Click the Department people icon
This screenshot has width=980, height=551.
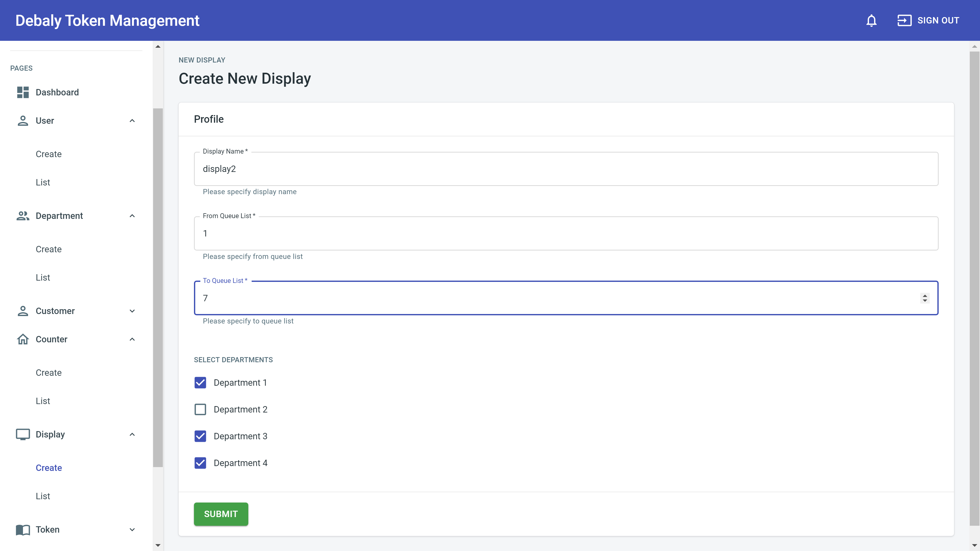tap(23, 216)
